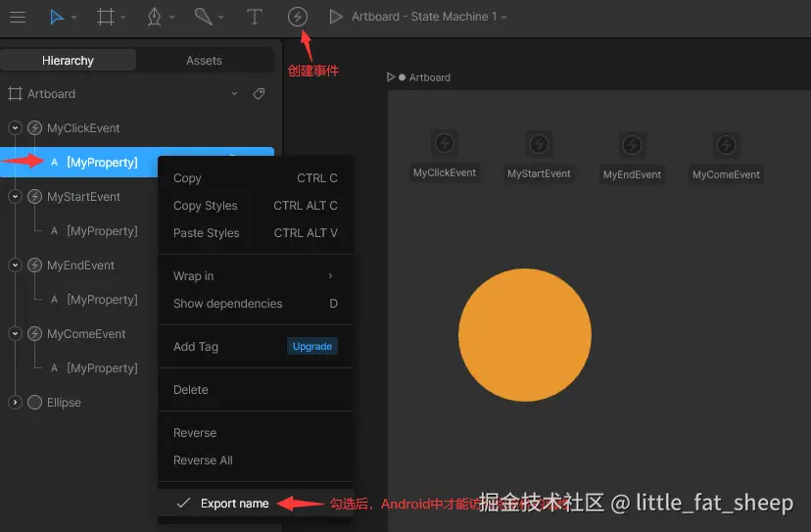The width and height of the screenshot is (811, 532).
Task: Select [MyProperty] under MyComeEvent
Action: [x=103, y=368]
